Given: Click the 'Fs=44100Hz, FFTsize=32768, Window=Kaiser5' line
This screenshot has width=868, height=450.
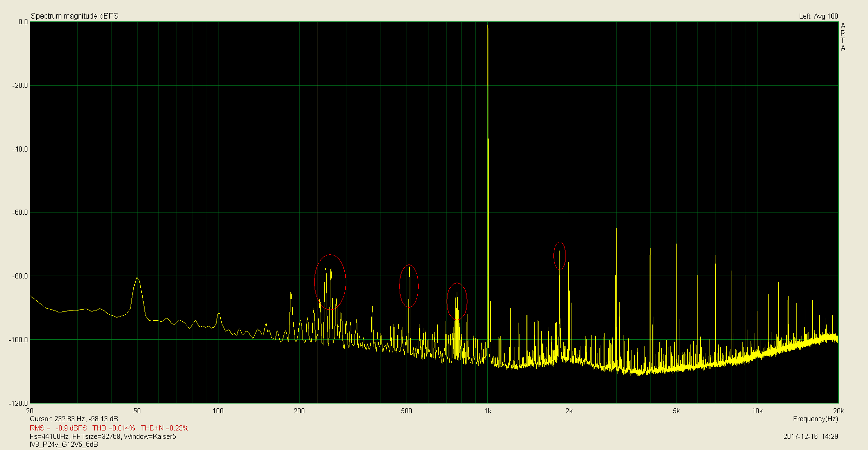Looking at the screenshot, I should pos(103,437).
